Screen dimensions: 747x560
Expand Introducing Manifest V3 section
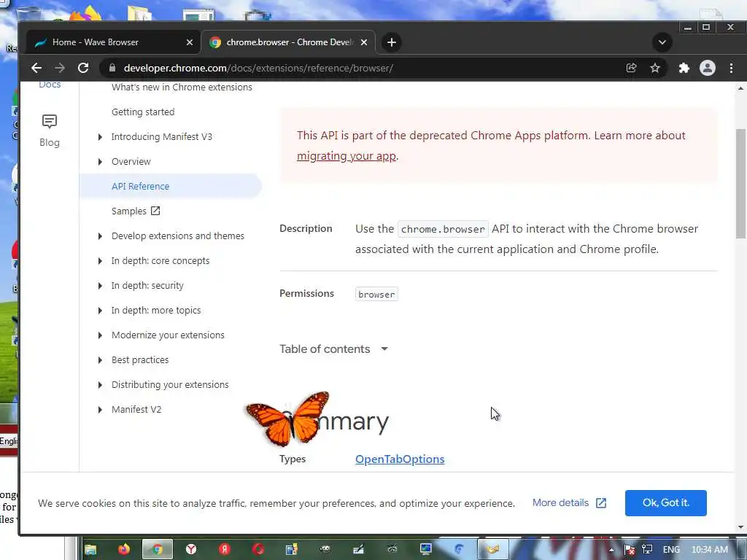[x=100, y=137]
